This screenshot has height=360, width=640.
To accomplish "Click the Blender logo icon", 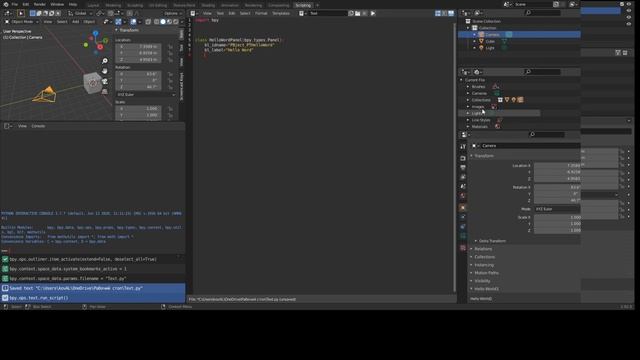I will pyautogui.click(x=6, y=4).
